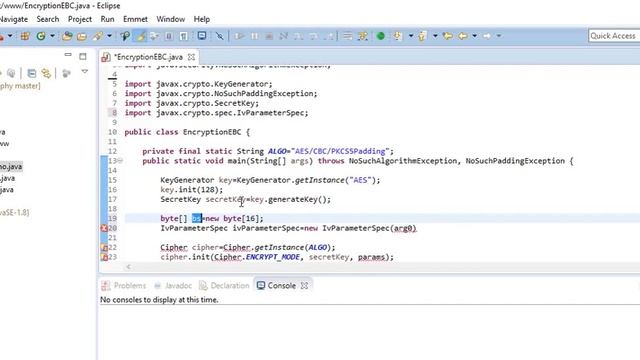Toggle Mark Occurrences highlighter in toolbar

tap(141, 36)
